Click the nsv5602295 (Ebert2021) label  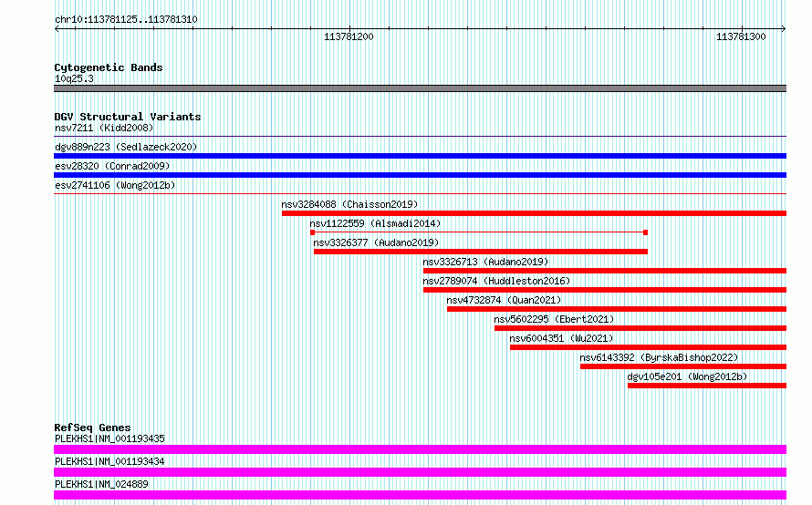[554, 319]
